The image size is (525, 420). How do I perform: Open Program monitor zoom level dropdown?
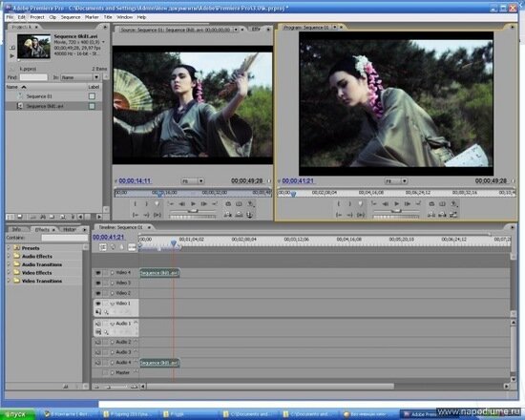click(396, 181)
